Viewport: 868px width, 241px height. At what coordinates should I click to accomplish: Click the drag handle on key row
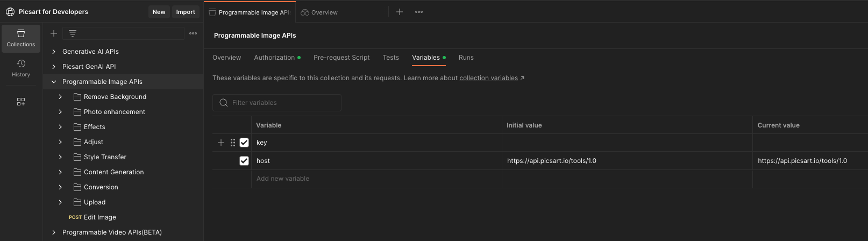233,143
